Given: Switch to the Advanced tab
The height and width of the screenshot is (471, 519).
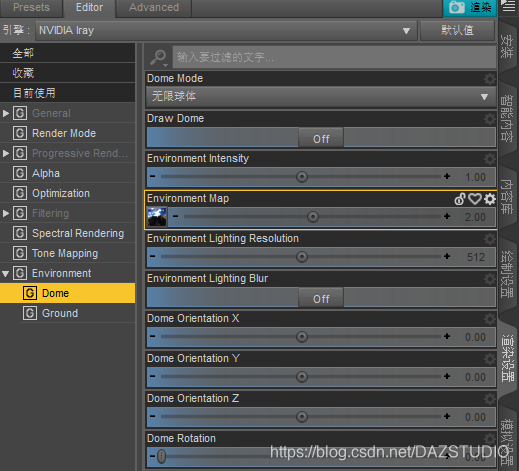Looking at the screenshot, I should point(154,8).
